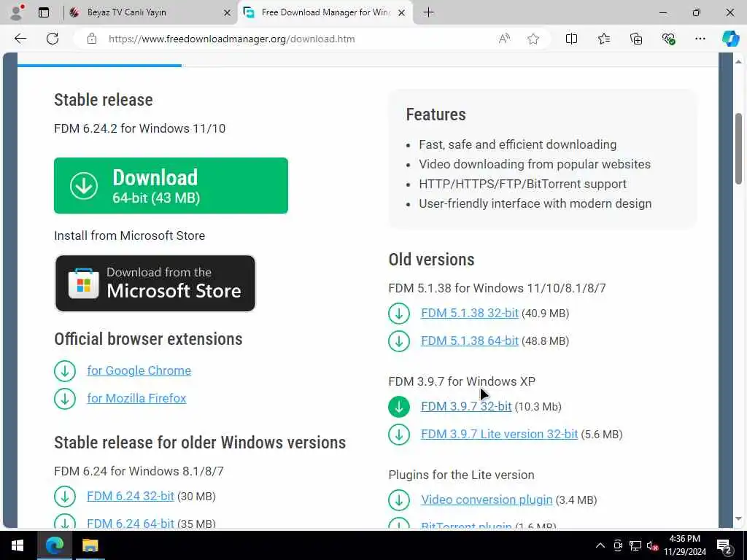Screen dimensions: 747x560
Task: Open FDM 6.24 32-bit link
Action: pos(131,496)
